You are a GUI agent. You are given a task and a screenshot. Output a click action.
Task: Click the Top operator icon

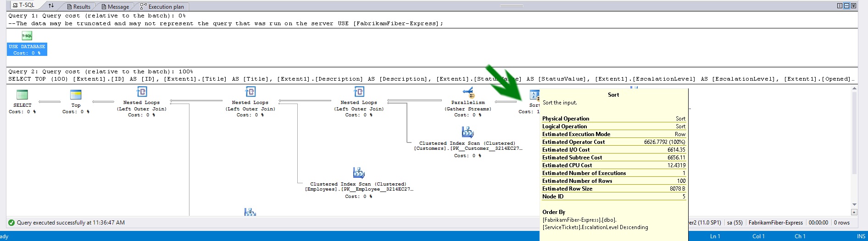(x=76, y=95)
